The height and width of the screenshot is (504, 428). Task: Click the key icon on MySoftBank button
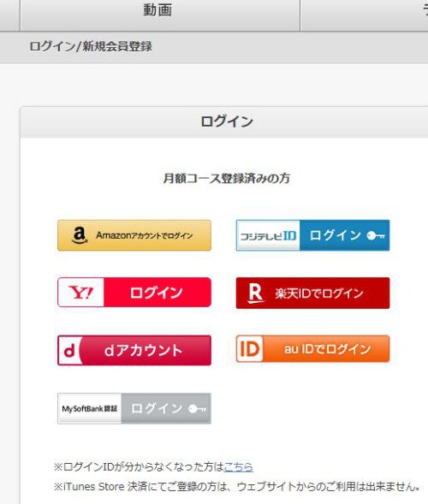tap(198, 409)
